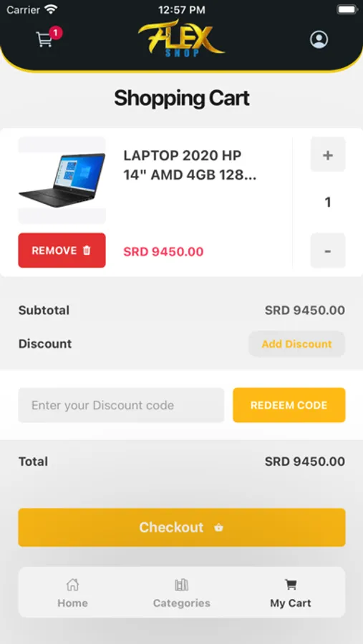This screenshot has width=363, height=644.
Task: Click the trash icon on the Remove button
Action: [87, 250]
